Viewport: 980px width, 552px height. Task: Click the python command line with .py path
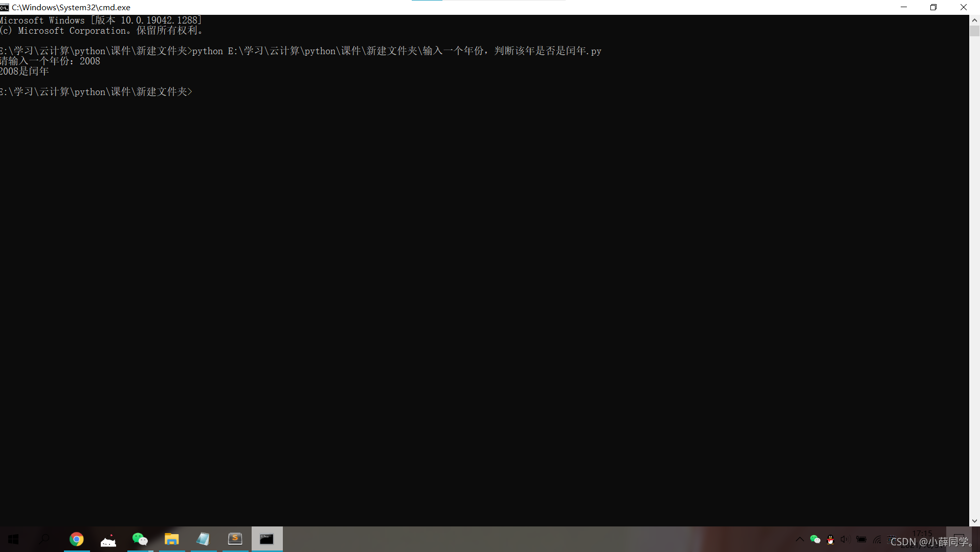(301, 51)
